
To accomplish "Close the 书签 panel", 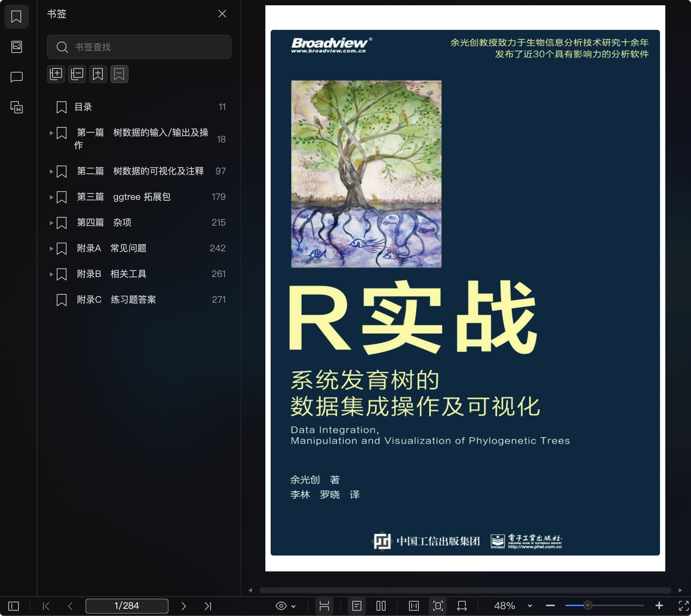I will (222, 14).
